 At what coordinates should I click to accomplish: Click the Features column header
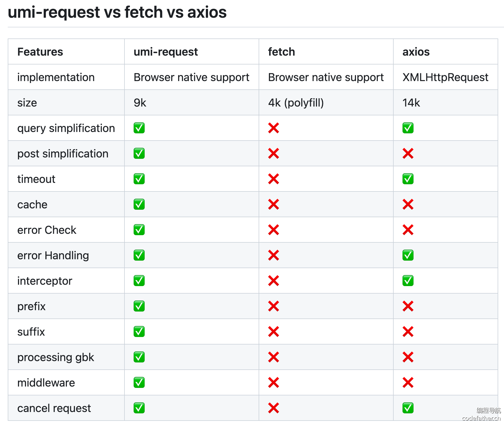coord(40,52)
